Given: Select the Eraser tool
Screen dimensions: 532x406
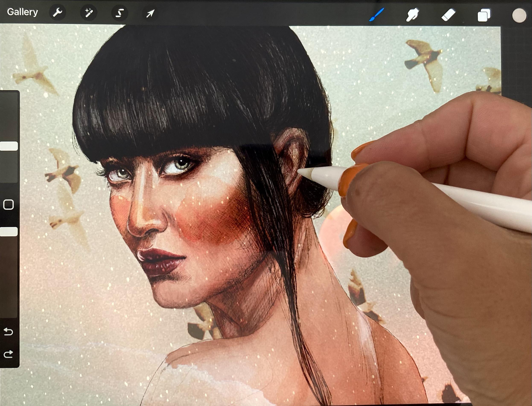Looking at the screenshot, I should pyautogui.click(x=448, y=15).
